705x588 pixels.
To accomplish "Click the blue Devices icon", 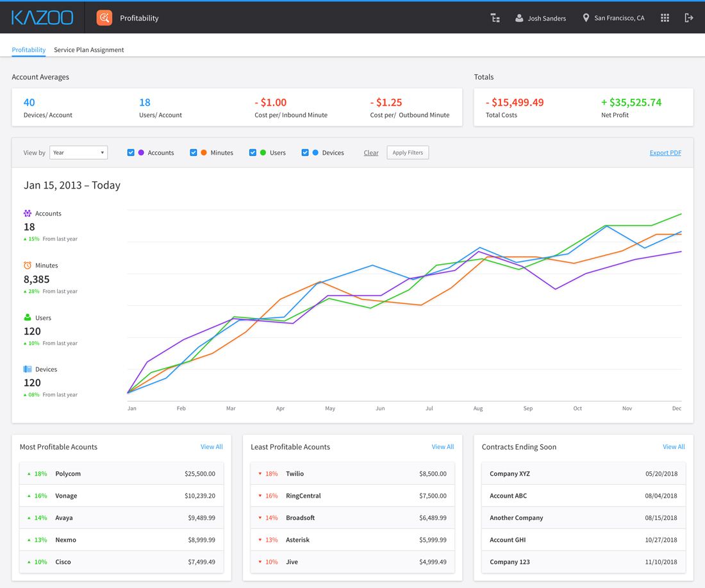I will (28, 369).
